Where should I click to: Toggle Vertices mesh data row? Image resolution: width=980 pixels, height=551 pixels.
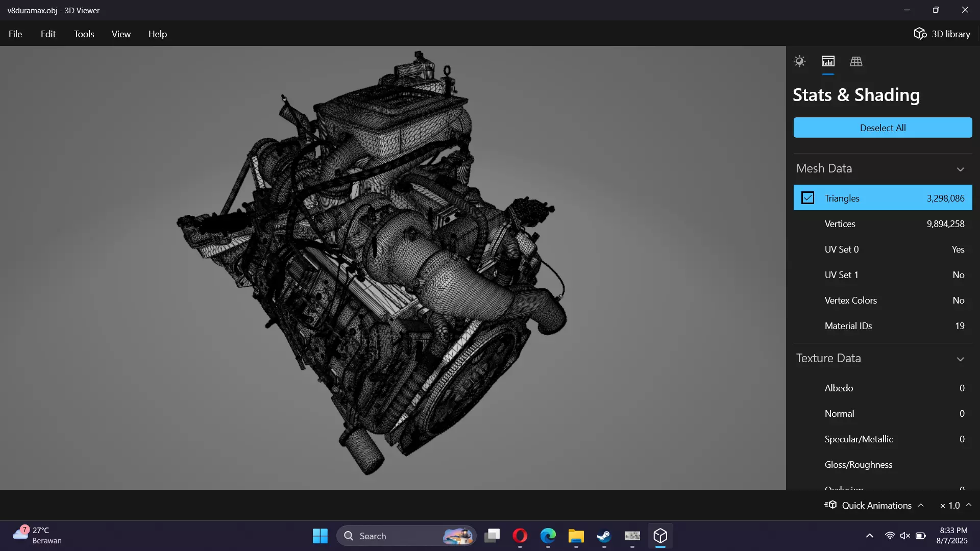point(883,223)
